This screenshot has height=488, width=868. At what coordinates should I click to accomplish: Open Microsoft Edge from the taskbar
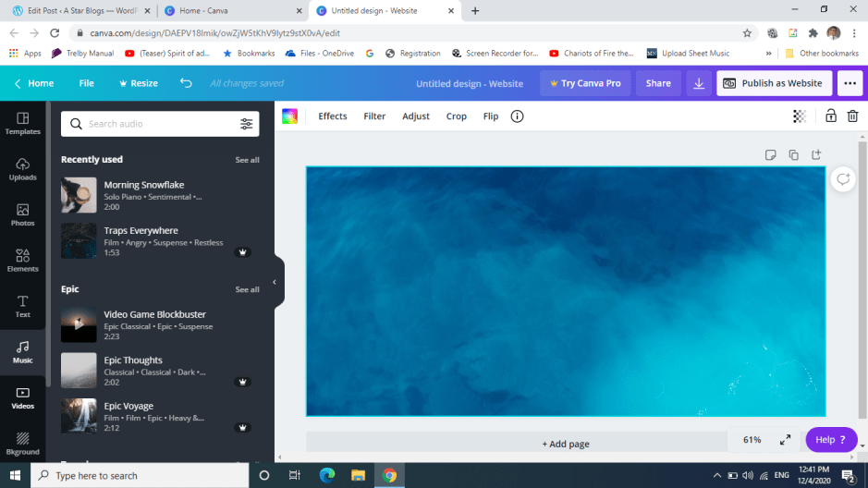tap(327, 475)
